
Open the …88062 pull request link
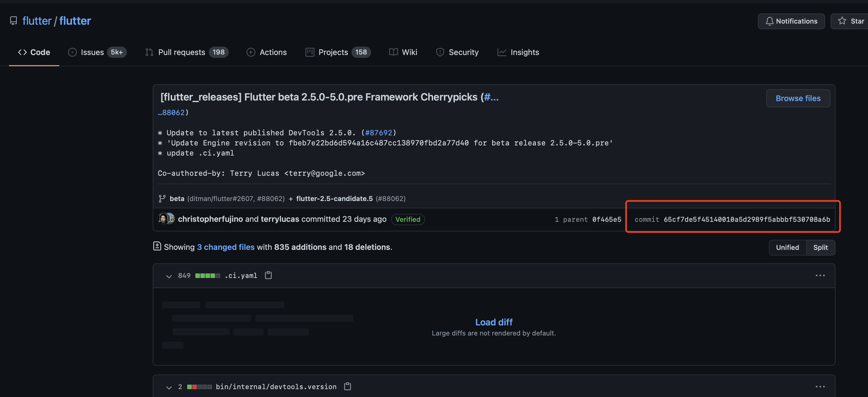[x=171, y=112]
